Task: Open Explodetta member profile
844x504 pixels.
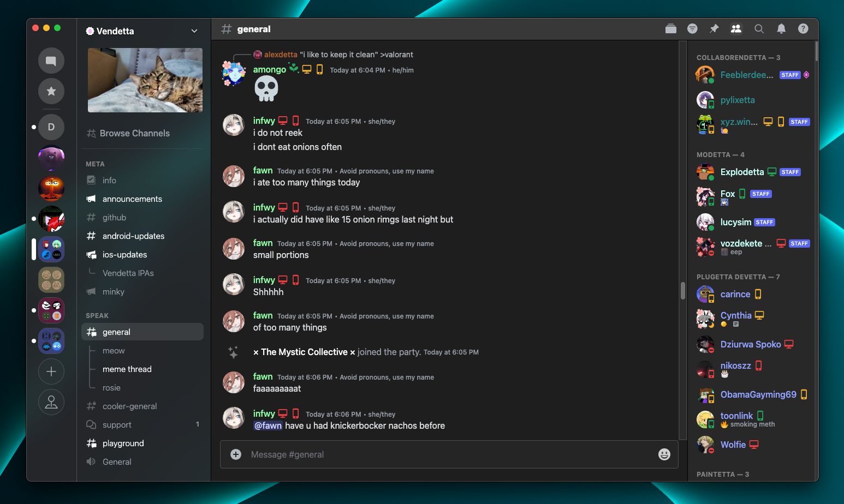Action: [x=752, y=172]
